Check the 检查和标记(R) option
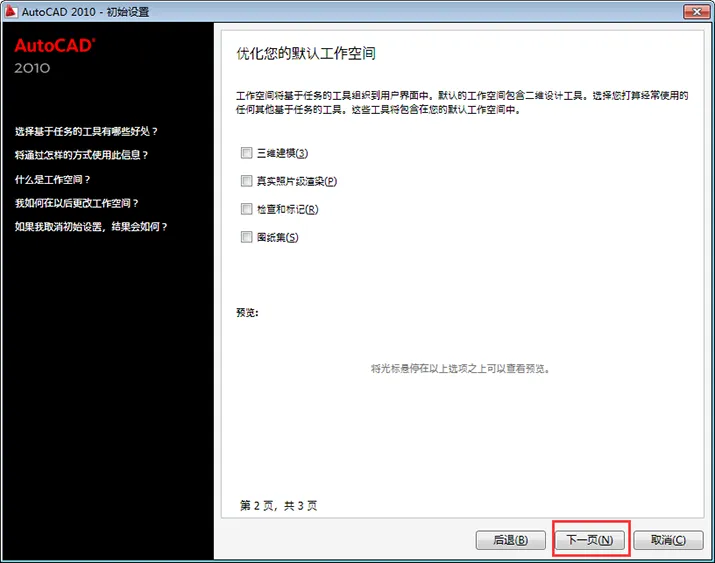715x563 pixels. (x=246, y=209)
